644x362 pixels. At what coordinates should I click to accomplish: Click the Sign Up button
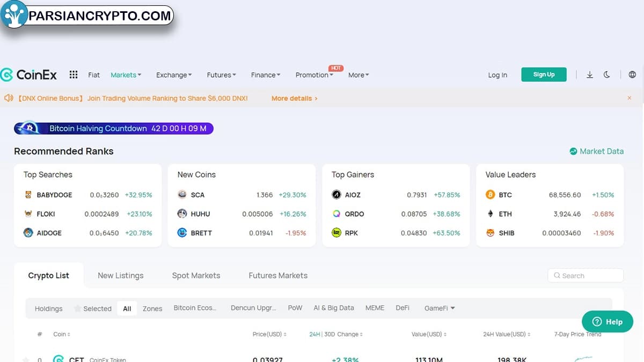[544, 75]
